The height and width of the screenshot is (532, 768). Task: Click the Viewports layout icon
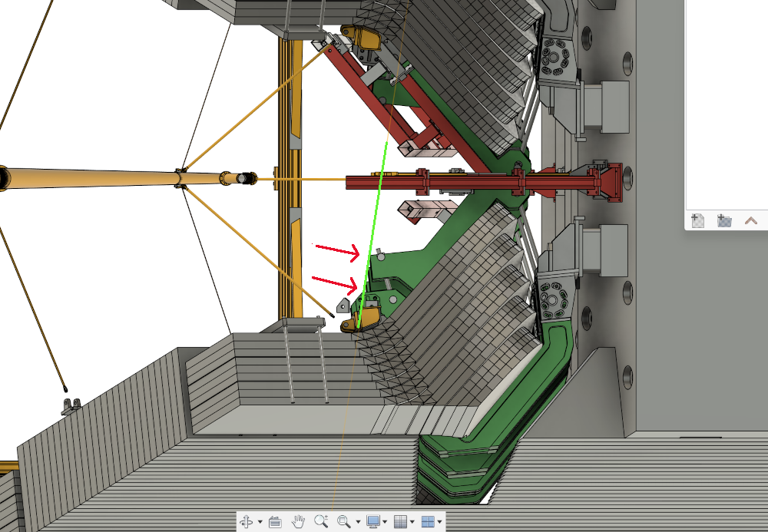pos(428,522)
